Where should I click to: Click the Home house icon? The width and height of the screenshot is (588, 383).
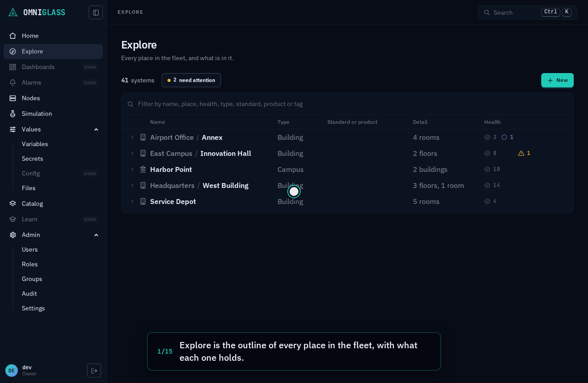click(13, 36)
